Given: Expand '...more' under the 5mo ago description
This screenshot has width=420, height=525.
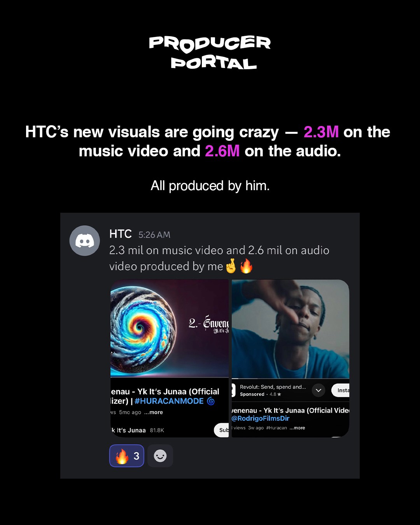Looking at the screenshot, I should point(154,412).
